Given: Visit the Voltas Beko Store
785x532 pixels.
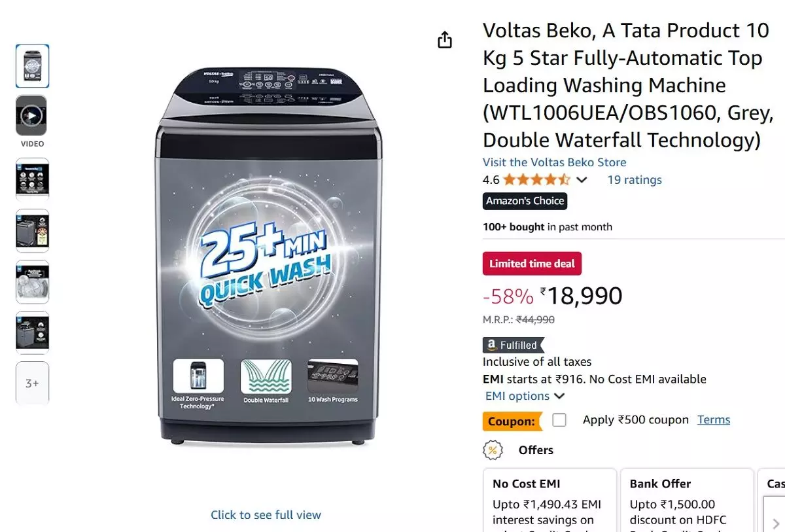Looking at the screenshot, I should (554, 162).
